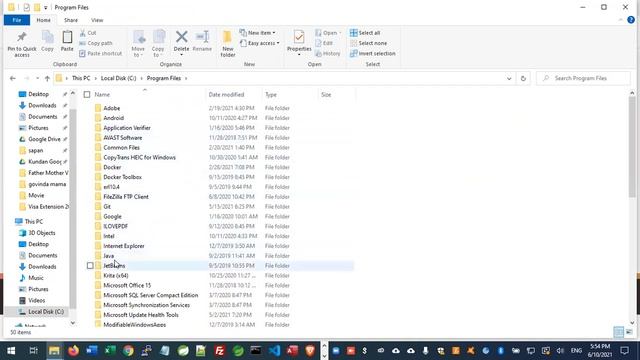
Task: Open the Move to menu
Action: (138, 44)
